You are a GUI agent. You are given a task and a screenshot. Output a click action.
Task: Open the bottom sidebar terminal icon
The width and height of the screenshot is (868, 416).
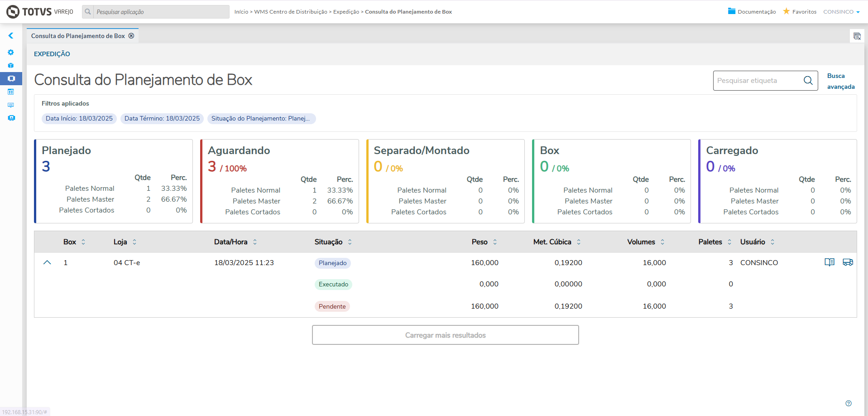11,118
